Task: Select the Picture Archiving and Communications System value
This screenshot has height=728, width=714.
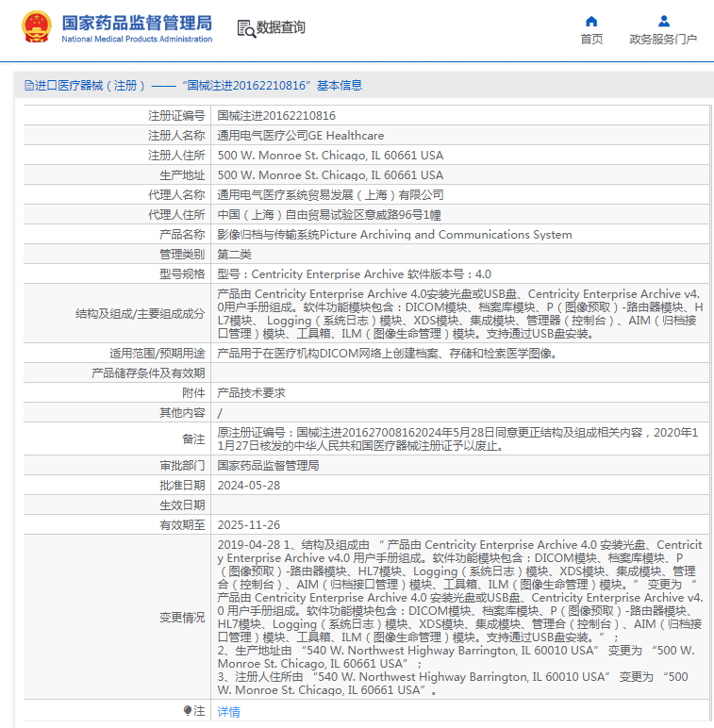Action: tap(394, 235)
